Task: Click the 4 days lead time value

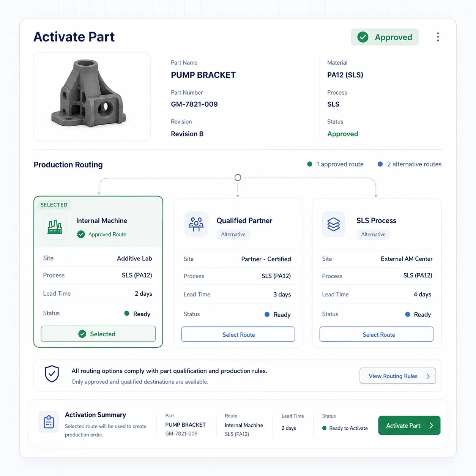Action: click(422, 295)
